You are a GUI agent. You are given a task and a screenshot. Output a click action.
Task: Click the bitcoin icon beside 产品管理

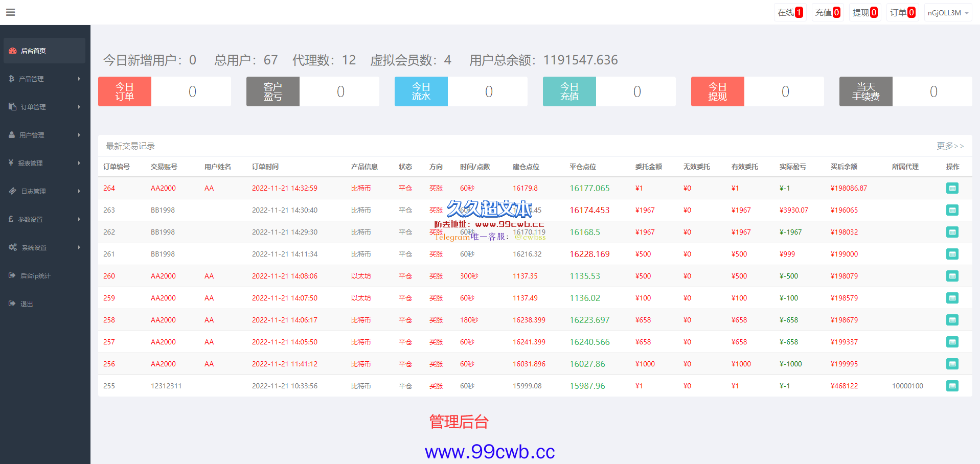pyautogui.click(x=11, y=79)
